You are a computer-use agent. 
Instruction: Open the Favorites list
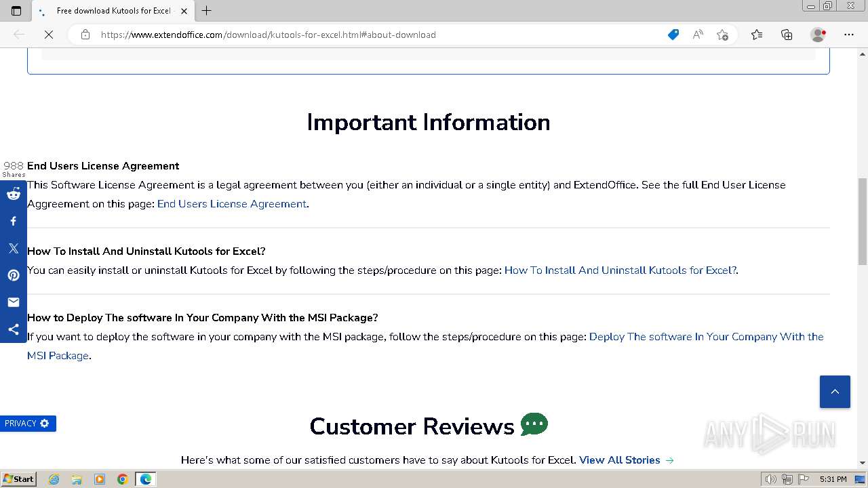click(757, 35)
